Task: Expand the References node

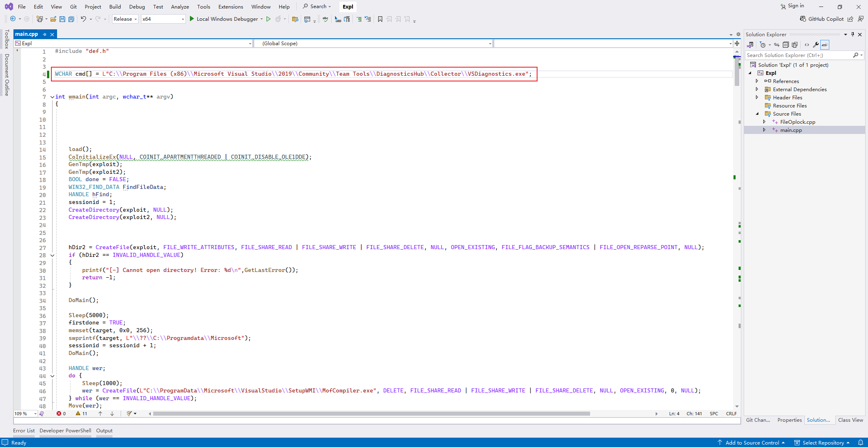Action: [757, 81]
